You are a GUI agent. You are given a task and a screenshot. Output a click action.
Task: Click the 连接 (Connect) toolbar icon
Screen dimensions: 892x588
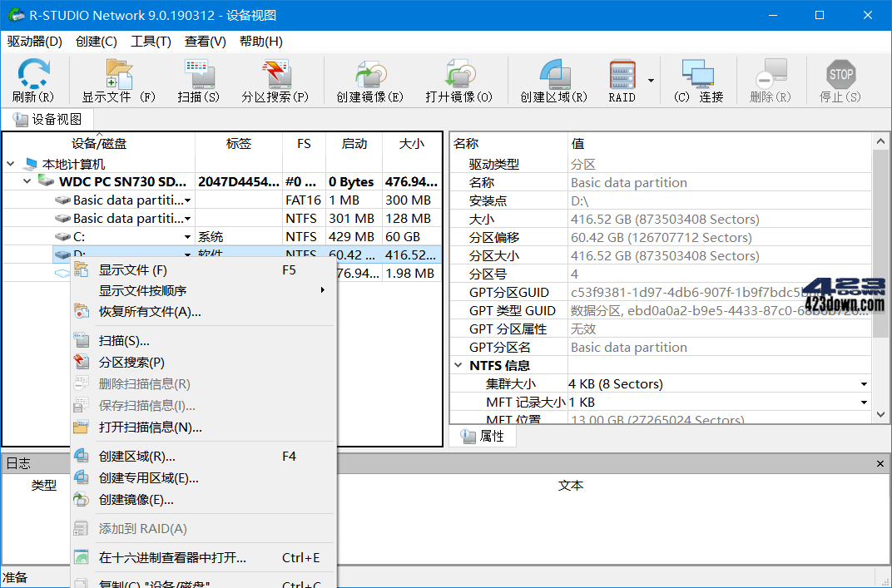(x=699, y=79)
